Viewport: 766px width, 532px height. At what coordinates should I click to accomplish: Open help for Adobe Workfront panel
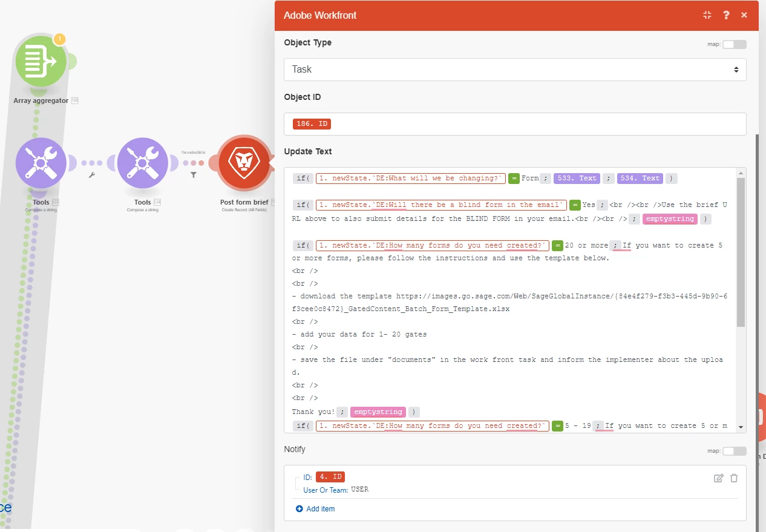(x=726, y=15)
